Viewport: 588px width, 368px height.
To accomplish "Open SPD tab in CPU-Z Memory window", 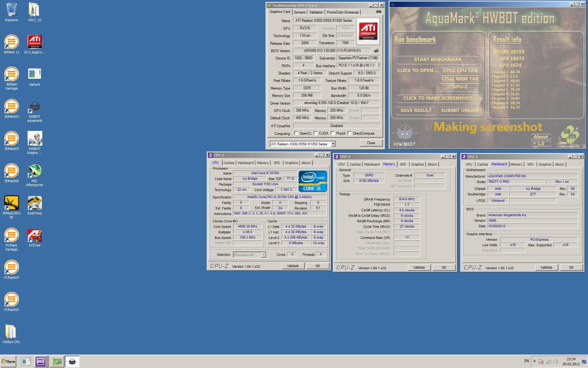I will 403,164.
